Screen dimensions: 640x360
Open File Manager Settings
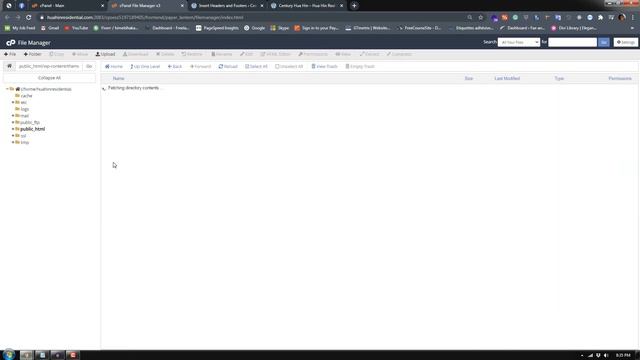pos(626,42)
